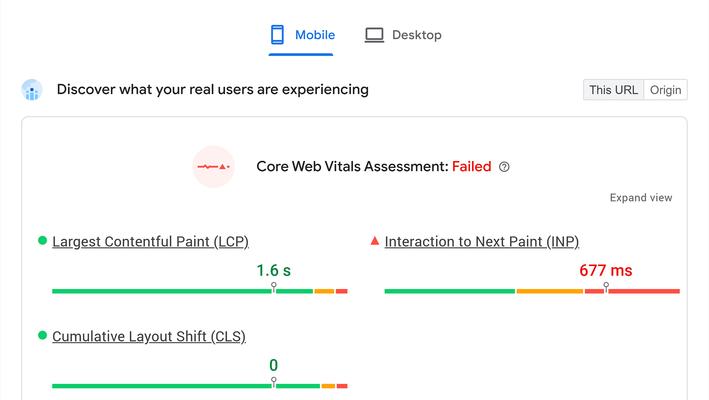Switch to the Desktop tab
This screenshot has height=400, width=709.
point(403,35)
